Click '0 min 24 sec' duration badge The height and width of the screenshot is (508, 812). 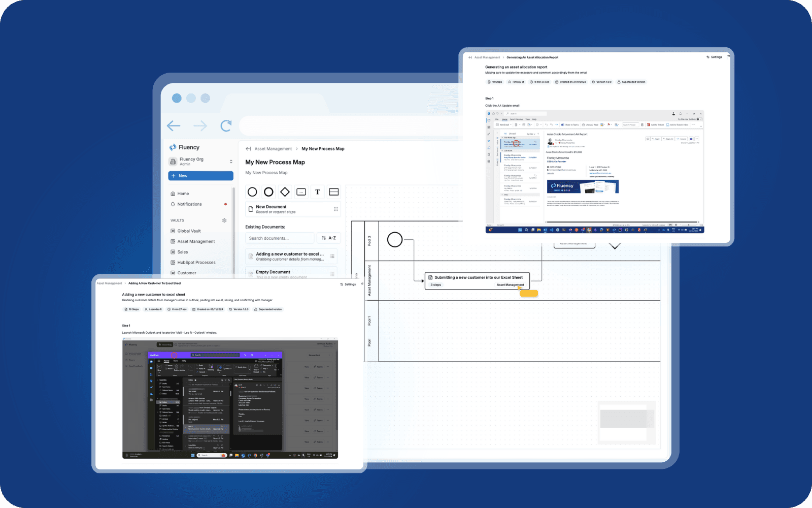click(x=539, y=82)
